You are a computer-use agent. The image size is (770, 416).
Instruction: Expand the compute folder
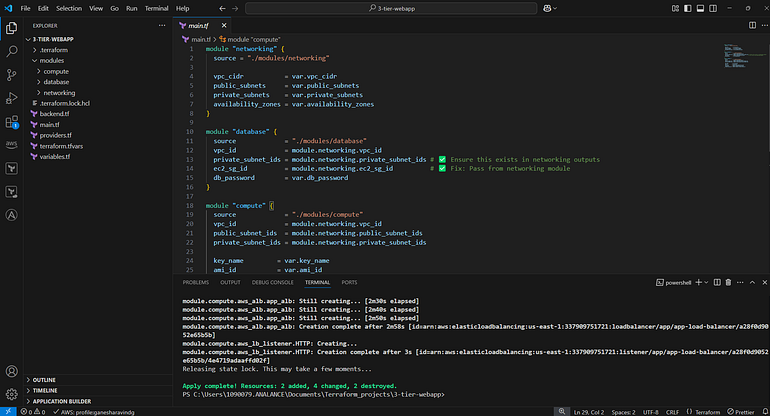click(x=56, y=71)
